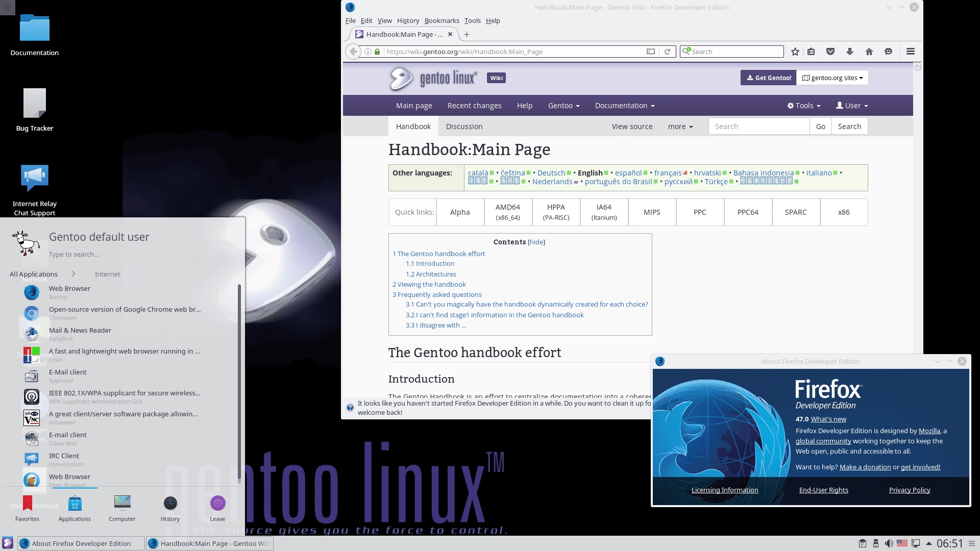The height and width of the screenshot is (551, 980).
Task: Open the Leave options in launcher
Action: (217, 509)
